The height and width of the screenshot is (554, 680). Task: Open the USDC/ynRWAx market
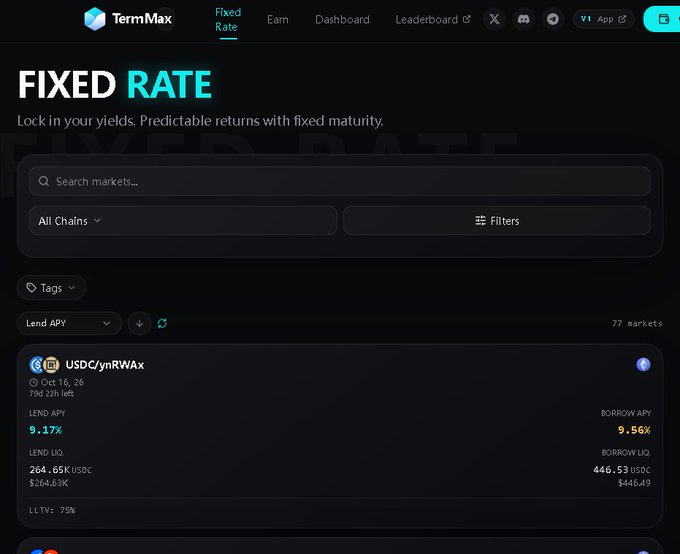(x=340, y=436)
